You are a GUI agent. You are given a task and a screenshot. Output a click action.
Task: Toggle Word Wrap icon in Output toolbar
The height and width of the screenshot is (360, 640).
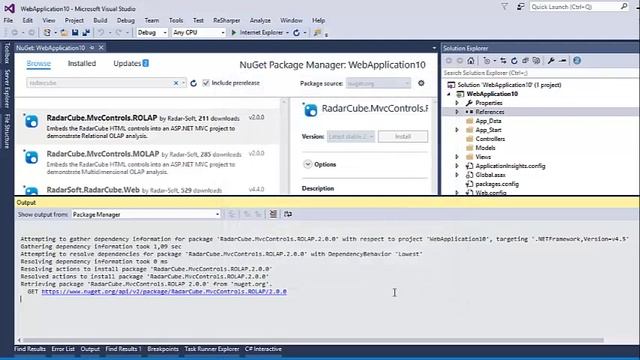(x=288, y=214)
